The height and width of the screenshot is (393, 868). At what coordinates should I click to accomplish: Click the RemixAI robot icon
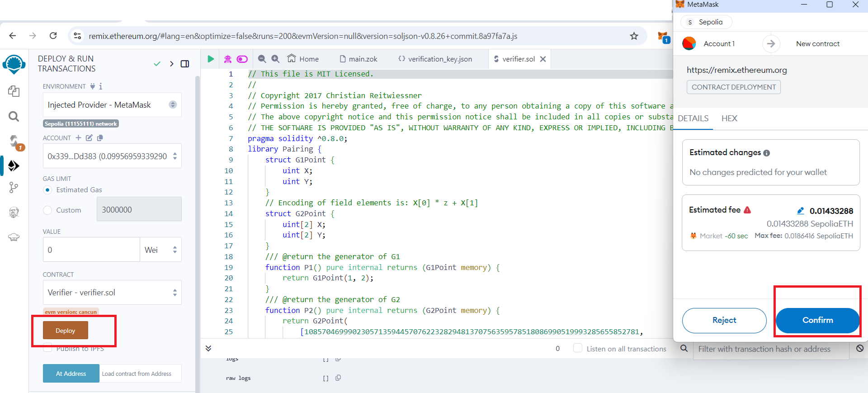pos(227,59)
